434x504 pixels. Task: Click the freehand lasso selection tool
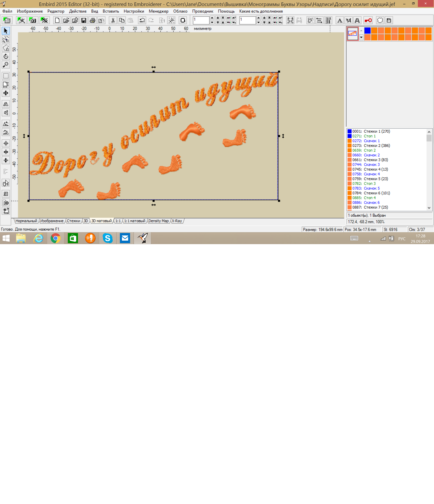point(6,48)
